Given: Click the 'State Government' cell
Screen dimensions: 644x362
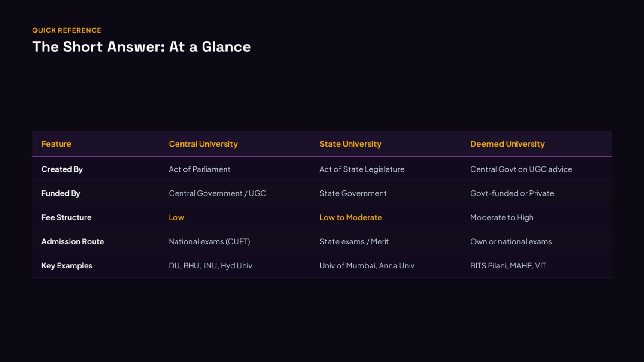Looking at the screenshot, I should (353, 193).
